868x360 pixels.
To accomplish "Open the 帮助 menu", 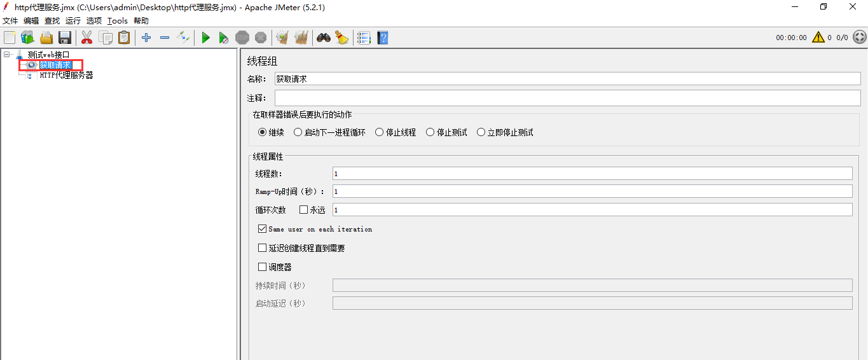I will pyautogui.click(x=141, y=20).
